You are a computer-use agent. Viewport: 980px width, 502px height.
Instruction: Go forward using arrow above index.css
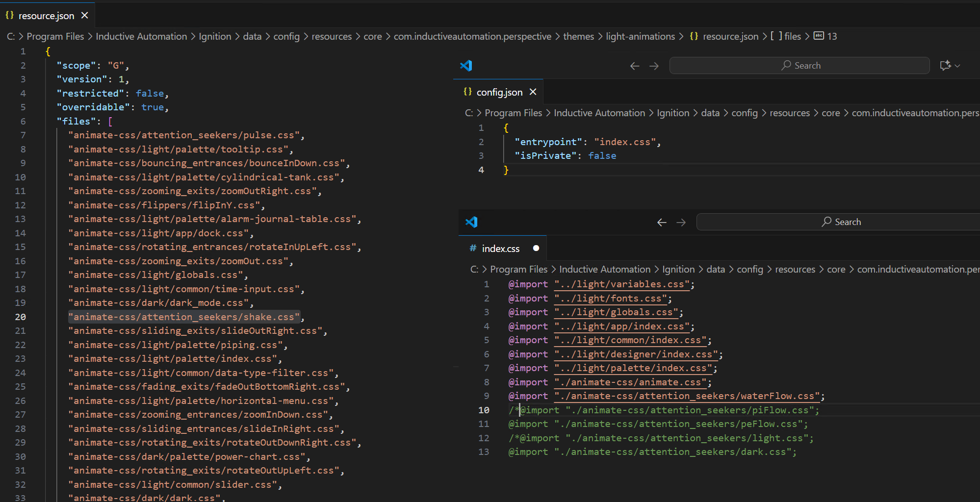[681, 223]
